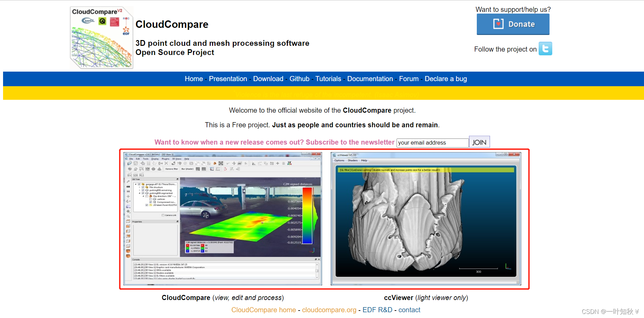This screenshot has height=318, width=644.
Task: Visit the Github nav link
Action: 299,79
